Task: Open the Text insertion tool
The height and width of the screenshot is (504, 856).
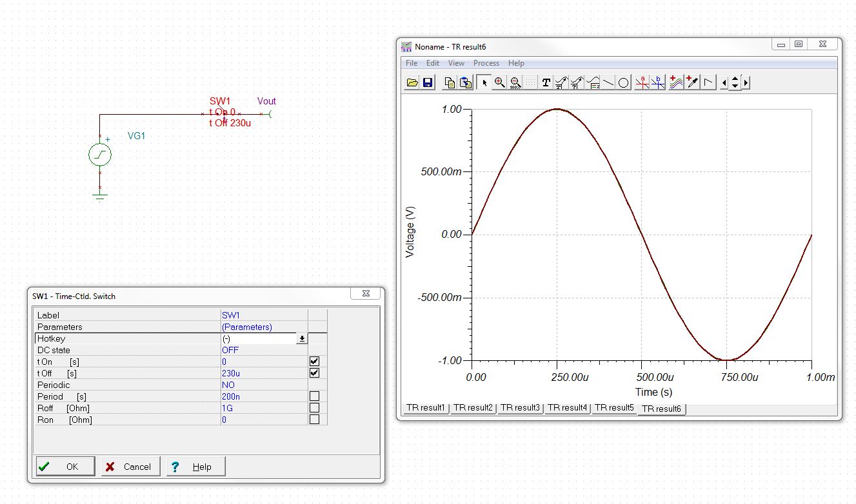Action: pos(546,82)
